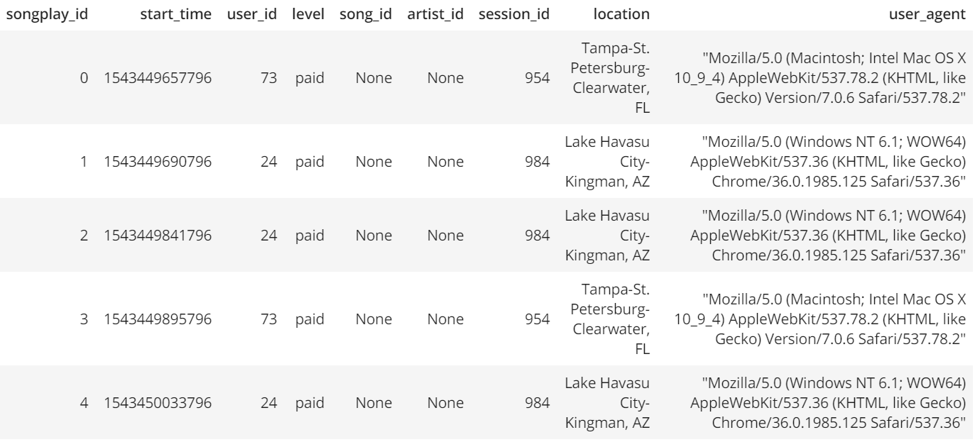
Task: Click the session_id column header
Action: tap(514, 13)
